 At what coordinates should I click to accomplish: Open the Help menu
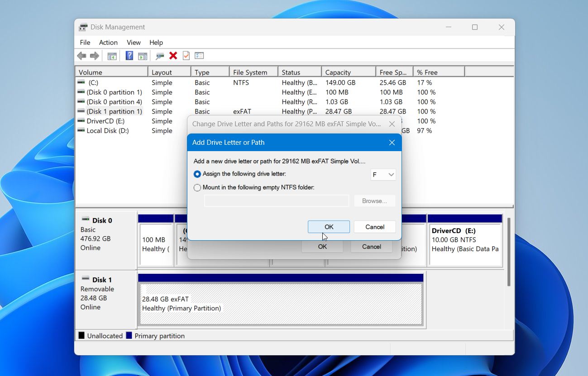156,42
